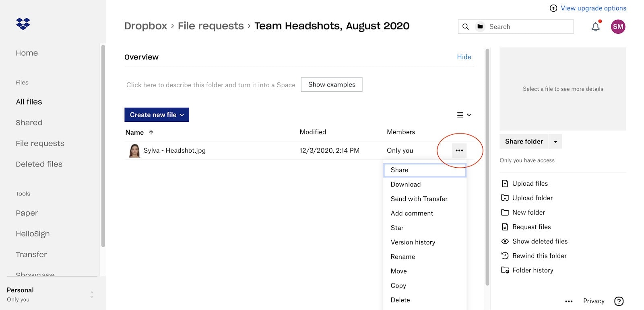Click the Folder history icon
Image resolution: width=644 pixels, height=310 pixels.
click(x=505, y=270)
